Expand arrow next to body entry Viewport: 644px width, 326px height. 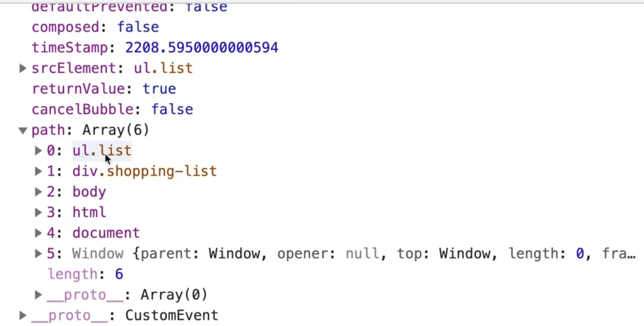coord(38,192)
